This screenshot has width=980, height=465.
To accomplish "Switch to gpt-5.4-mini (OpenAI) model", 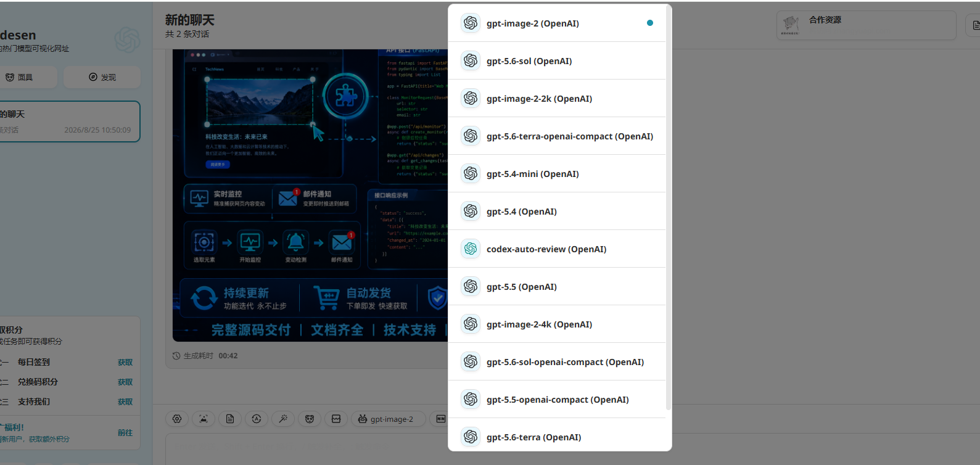I will pos(557,174).
